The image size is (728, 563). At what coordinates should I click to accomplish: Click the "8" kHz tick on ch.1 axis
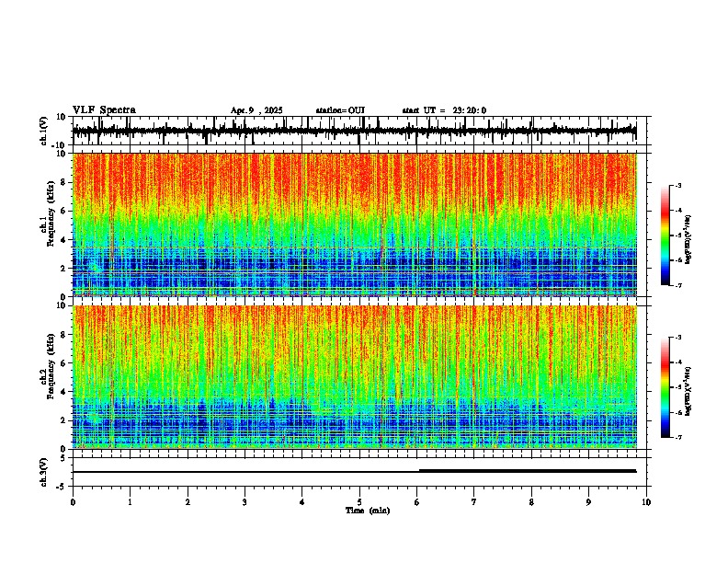[x=63, y=182]
